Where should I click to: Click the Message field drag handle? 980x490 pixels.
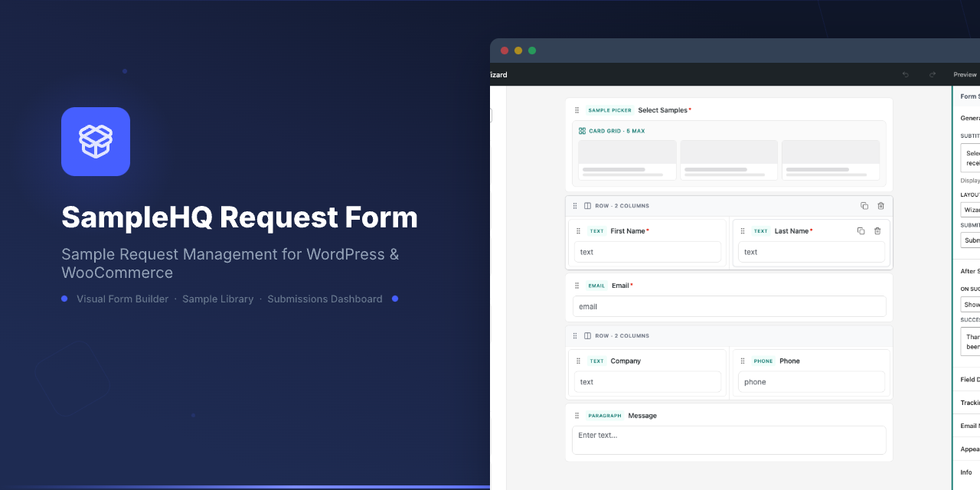tap(577, 416)
